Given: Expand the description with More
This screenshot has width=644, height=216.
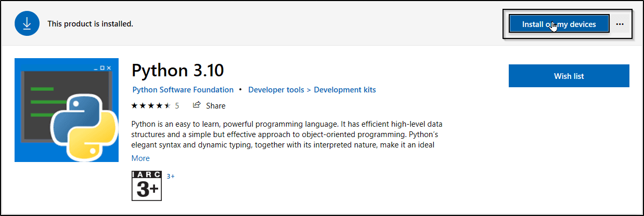Looking at the screenshot, I should point(140,158).
